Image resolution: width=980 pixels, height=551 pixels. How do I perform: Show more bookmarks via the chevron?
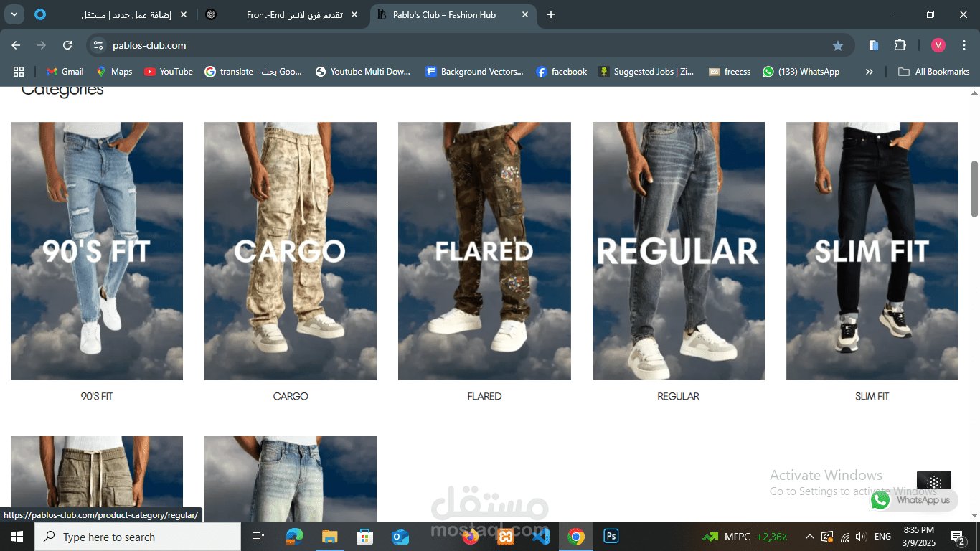870,72
